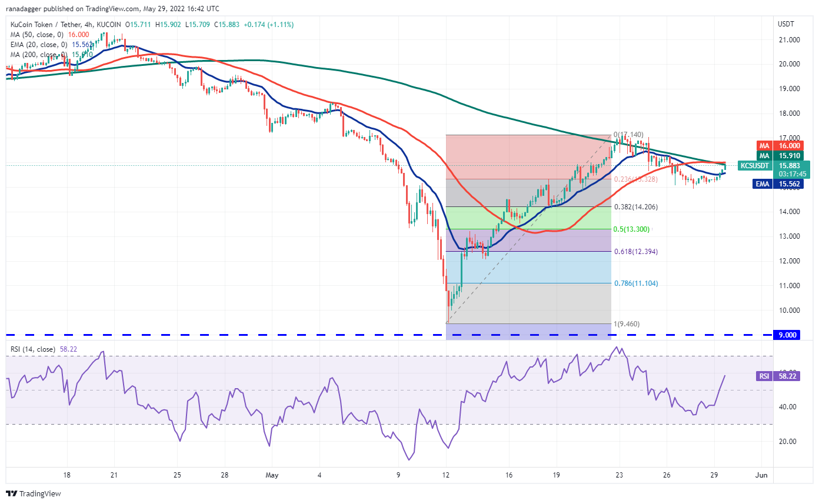The width and height of the screenshot is (819, 504).
Task: Click date 25 on the time axis
Action: click(177, 475)
